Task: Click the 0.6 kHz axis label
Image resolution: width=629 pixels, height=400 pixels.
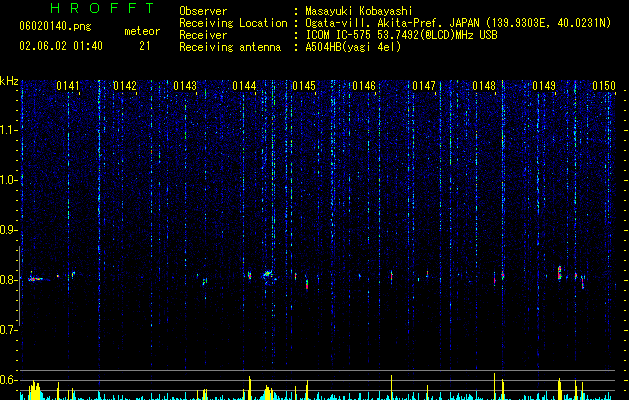Action: 9,380
